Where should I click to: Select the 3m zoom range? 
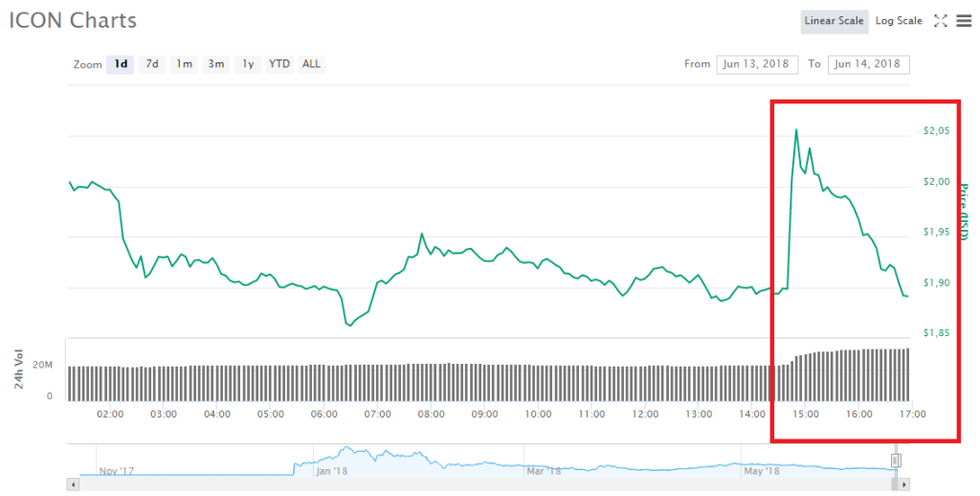[x=215, y=64]
